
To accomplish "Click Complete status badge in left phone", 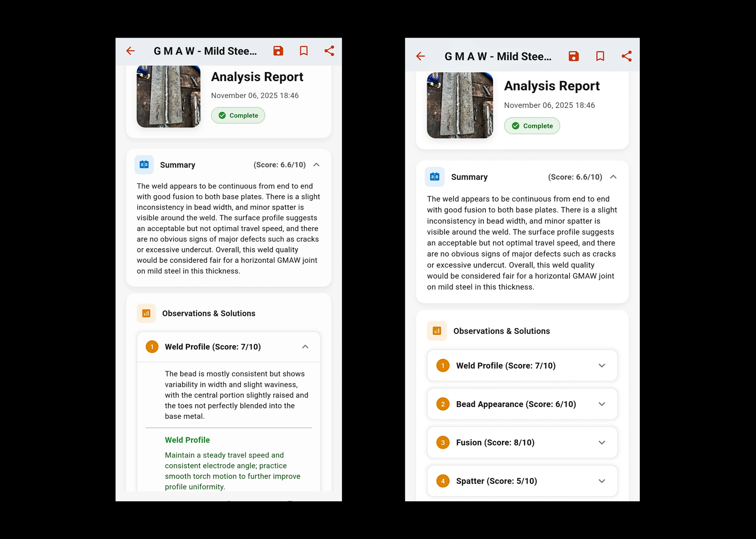I will 238,116.
